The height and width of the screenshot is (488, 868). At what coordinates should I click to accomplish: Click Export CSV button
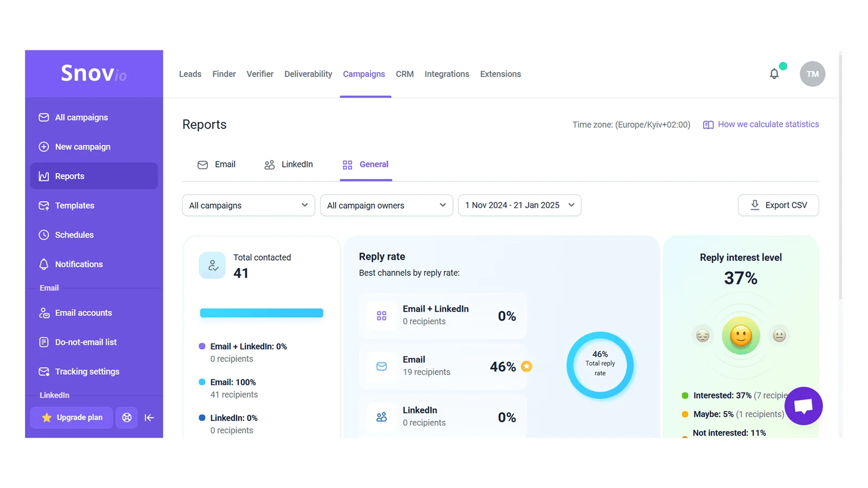click(x=778, y=206)
